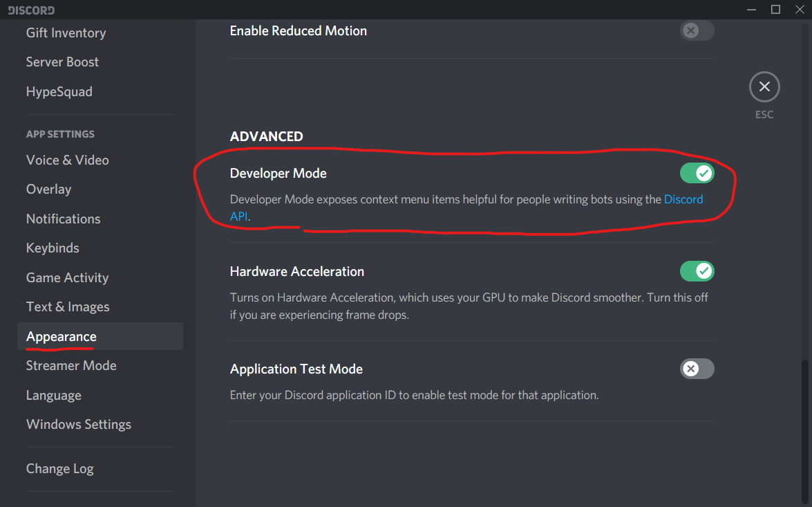The image size is (812, 507).
Task: Click the Hardware Acceleration heading
Action: pos(296,271)
